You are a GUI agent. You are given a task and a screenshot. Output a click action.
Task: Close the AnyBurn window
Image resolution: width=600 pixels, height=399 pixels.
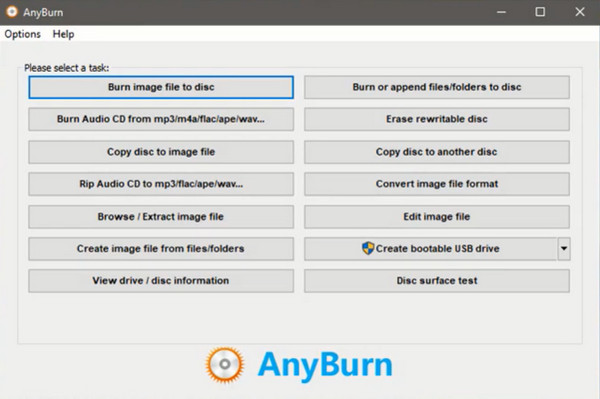click(x=580, y=12)
